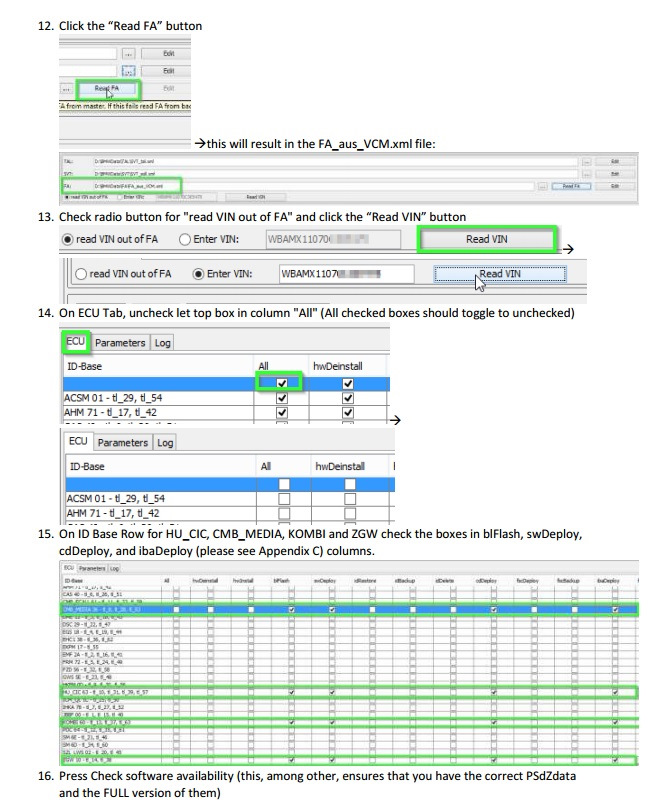648x811 pixels.
Task: Toggle ibaDeploy checkbox in the CMB_MEDIA row
Action: [x=615, y=610]
